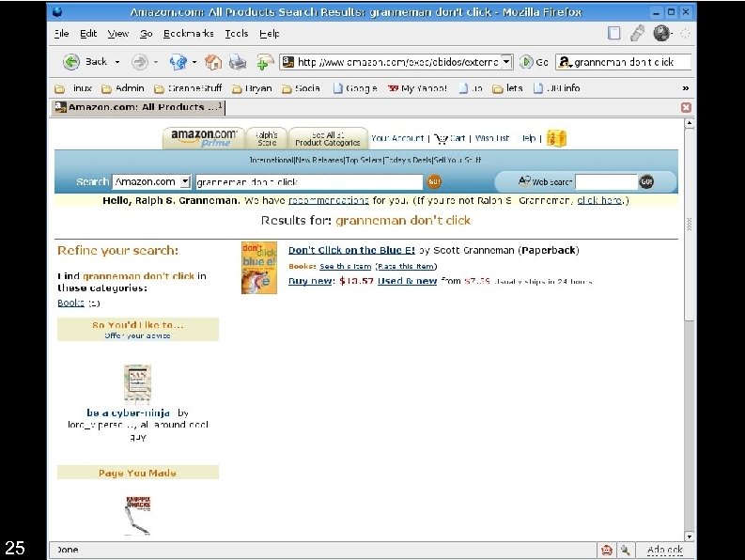
Task: Click the Used & new link
Action: [407, 281]
